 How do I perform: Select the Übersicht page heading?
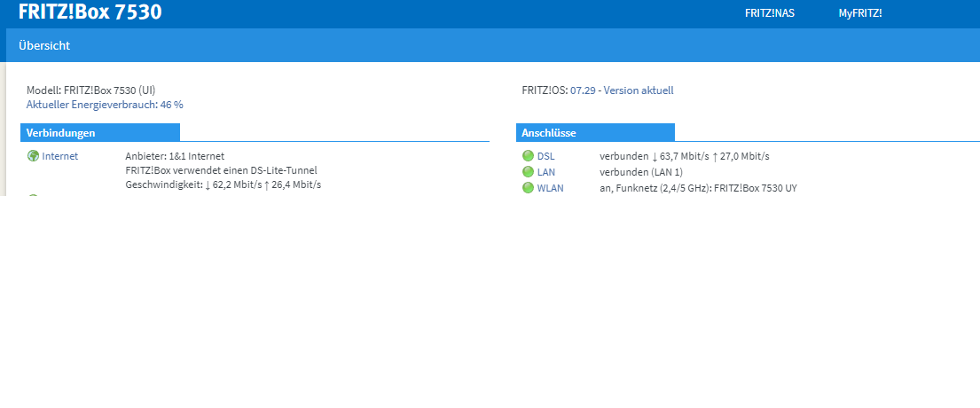point(44,45)
